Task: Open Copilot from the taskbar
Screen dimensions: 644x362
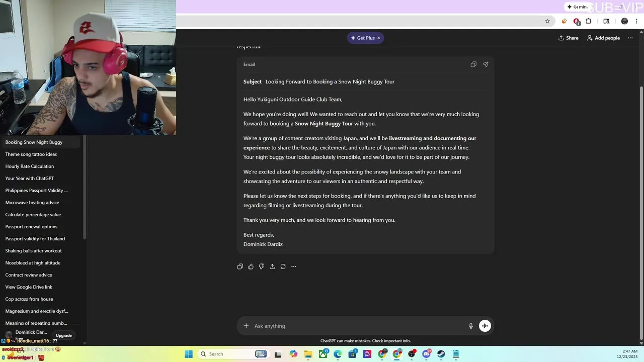Action: pos(293,354)
